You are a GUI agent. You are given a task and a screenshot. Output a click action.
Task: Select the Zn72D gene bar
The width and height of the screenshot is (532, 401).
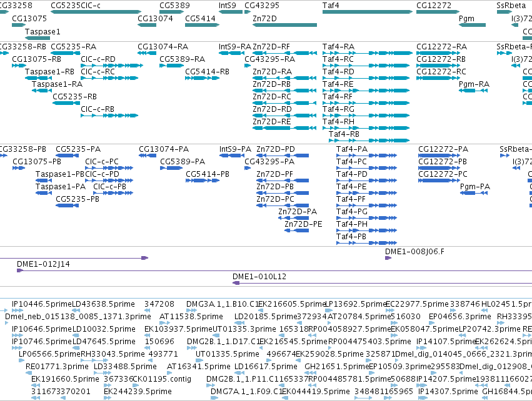click(285, 25)
